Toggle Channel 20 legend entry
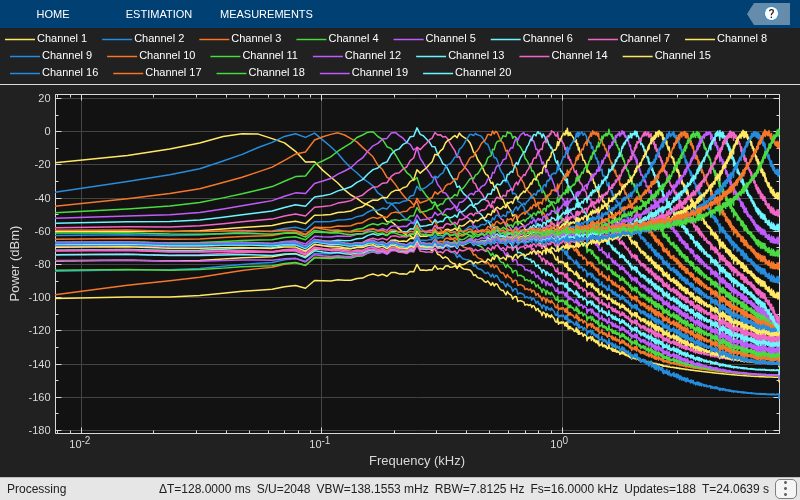 [x=467, y=72]
